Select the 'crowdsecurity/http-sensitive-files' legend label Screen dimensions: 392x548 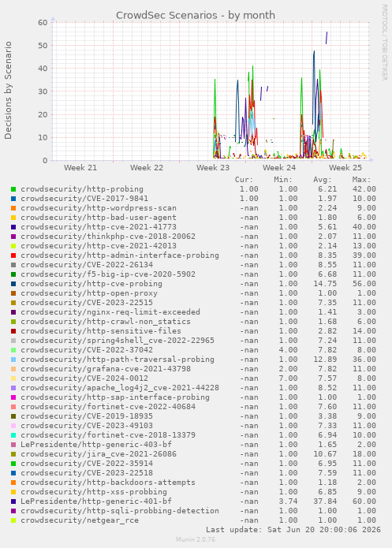click(x=101, y=331)
